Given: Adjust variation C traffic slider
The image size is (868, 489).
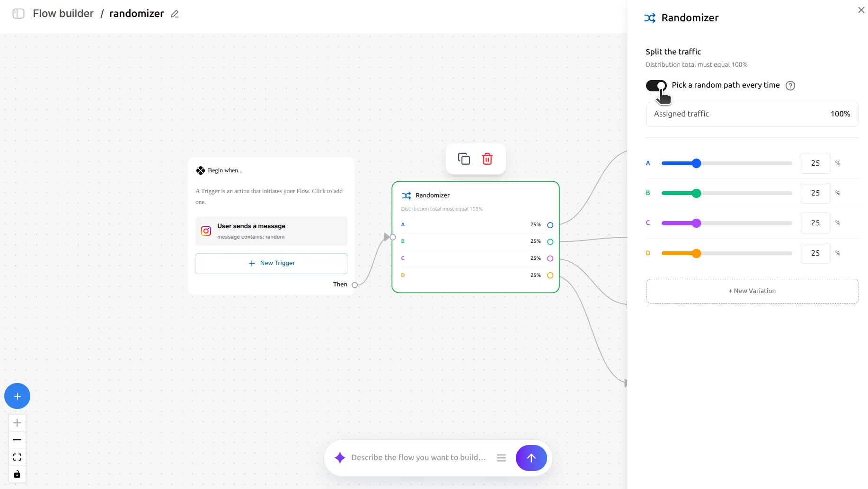Looking at the screenshot, I should 696,223.
